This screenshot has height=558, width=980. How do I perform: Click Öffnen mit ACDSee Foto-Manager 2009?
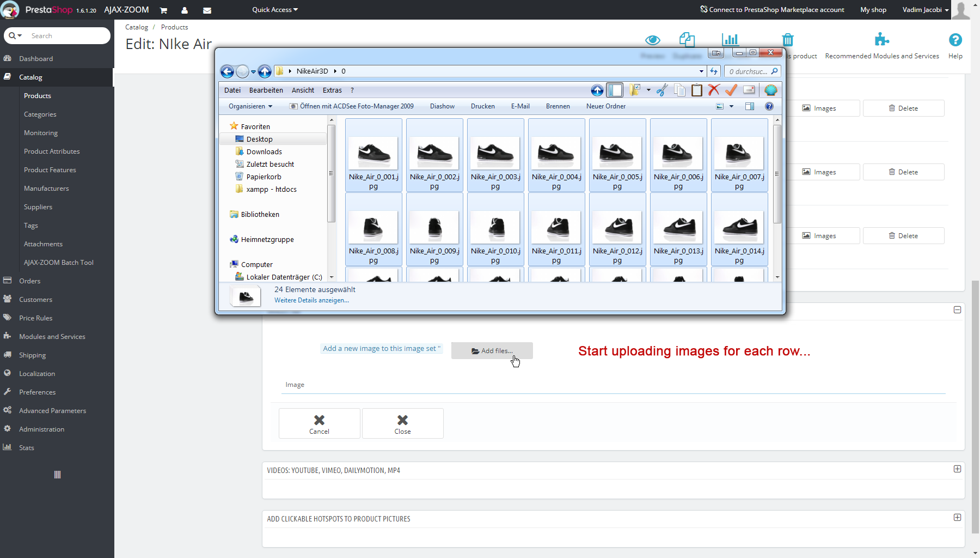click(352, 106)
